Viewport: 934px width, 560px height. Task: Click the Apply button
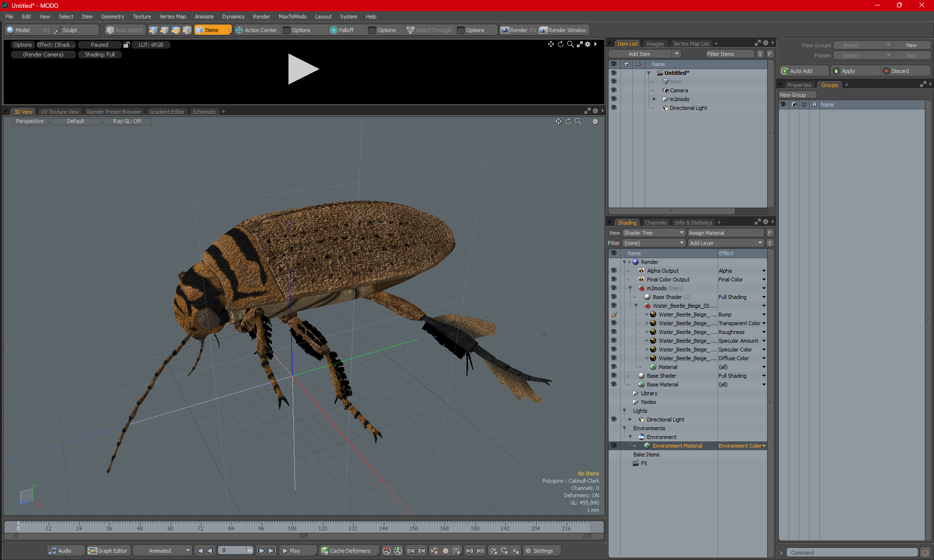855,71
